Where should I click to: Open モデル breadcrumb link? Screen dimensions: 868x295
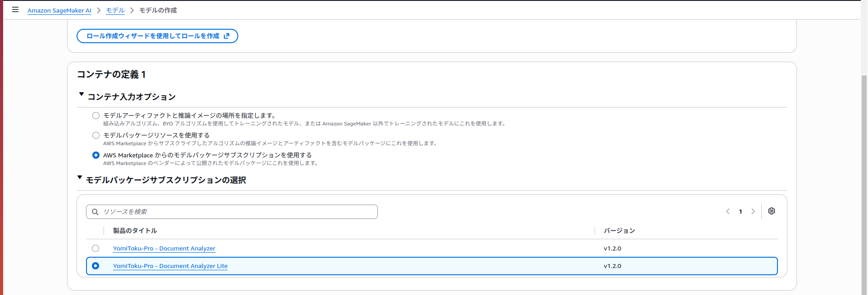click(115, 10)
